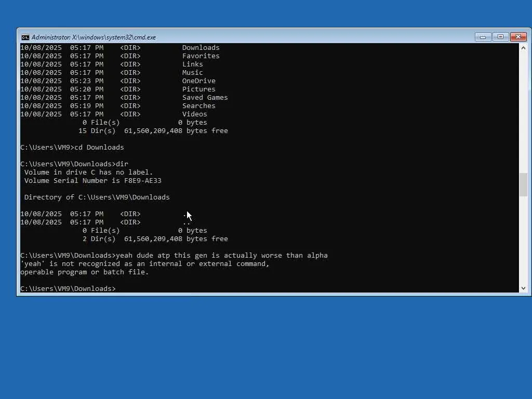Click the '05:20 PM' timestamp on Pictures row
The width and height of the screenshot is (532, 399).
[x=87, y=89]
